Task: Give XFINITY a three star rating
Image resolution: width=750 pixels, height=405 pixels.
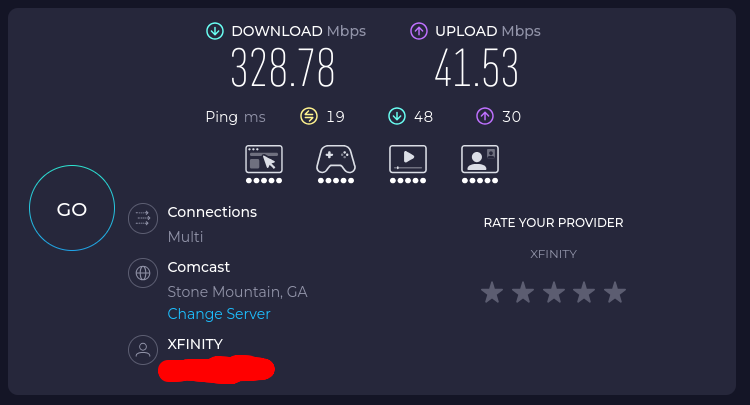Action: pos(553,292)
